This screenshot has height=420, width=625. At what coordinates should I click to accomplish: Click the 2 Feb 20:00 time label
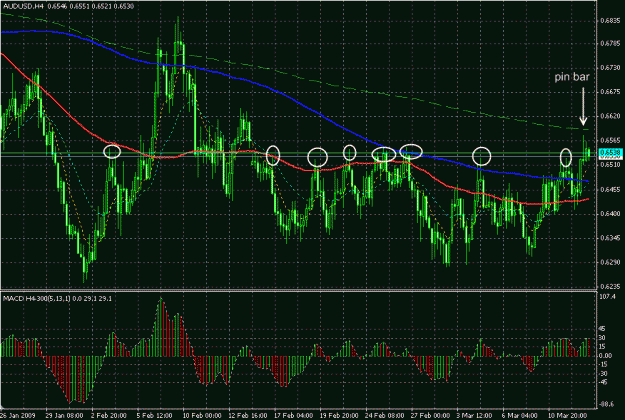tap(109, 416)
